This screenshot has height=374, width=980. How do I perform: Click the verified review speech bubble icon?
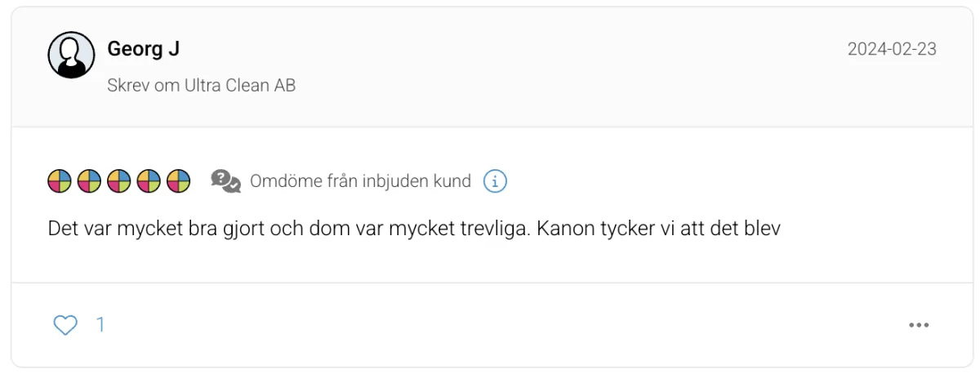pos(225,180)
